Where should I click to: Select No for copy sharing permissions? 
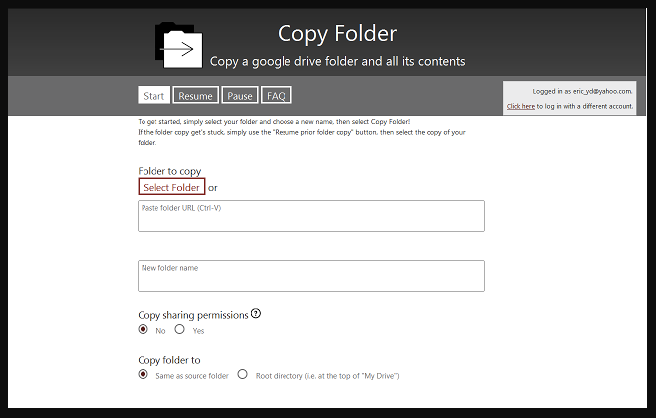pos(143,329)
